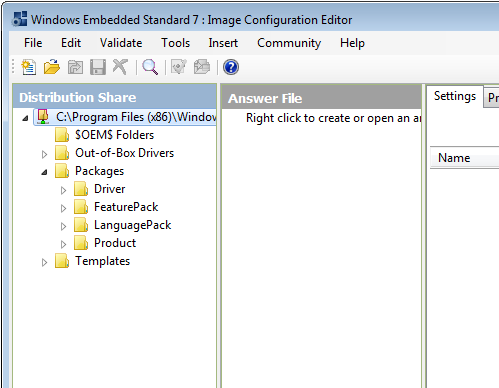This screenshot has width=499, height=388.
Task: Click the distribution share root icon
Action: pyautogui.click(x=43, y=117)
